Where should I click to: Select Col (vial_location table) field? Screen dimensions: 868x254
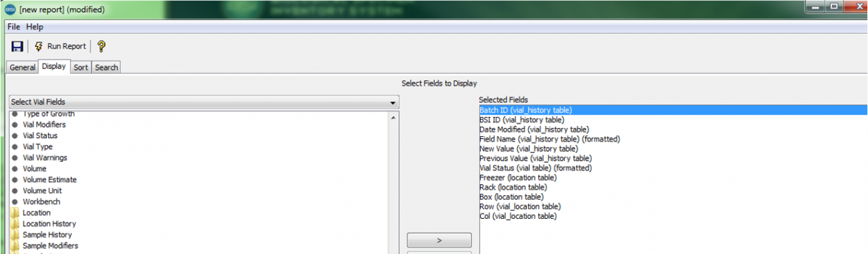pyautogui.click(x=517, y=216)
